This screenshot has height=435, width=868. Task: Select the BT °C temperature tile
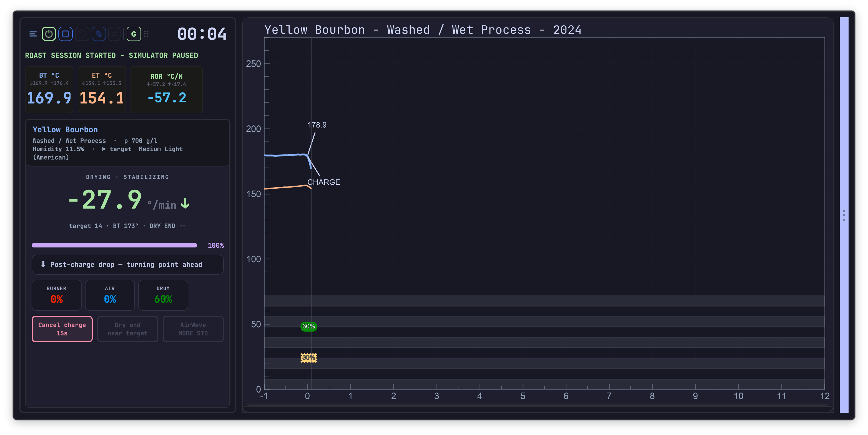pos(49,89)
